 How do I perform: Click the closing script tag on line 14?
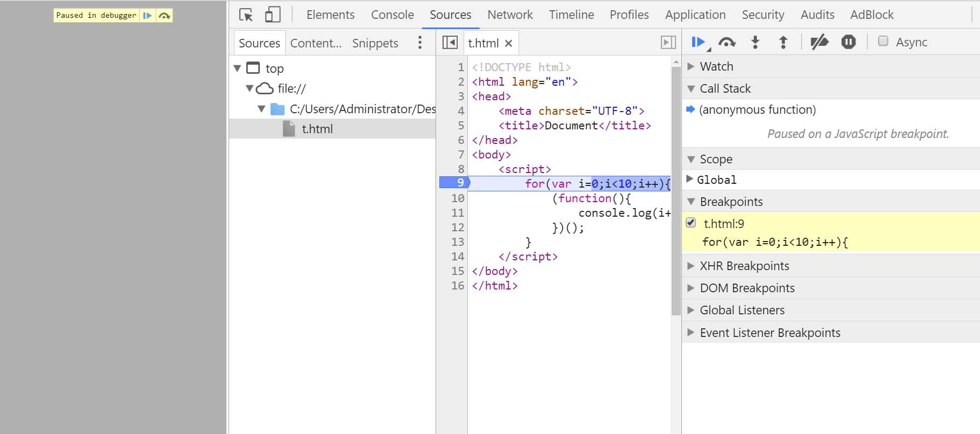click(528, 256)
